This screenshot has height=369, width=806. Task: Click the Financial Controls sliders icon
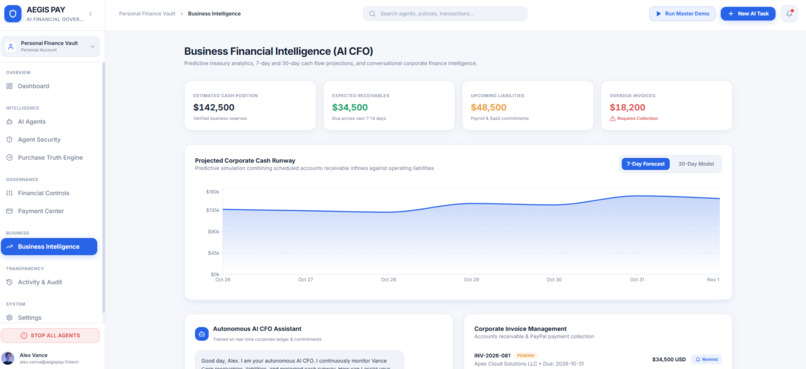(x=9, y=193)
